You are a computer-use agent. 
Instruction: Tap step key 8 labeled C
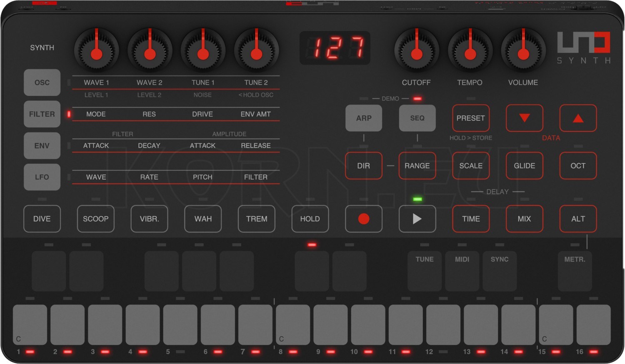(293, 325)
